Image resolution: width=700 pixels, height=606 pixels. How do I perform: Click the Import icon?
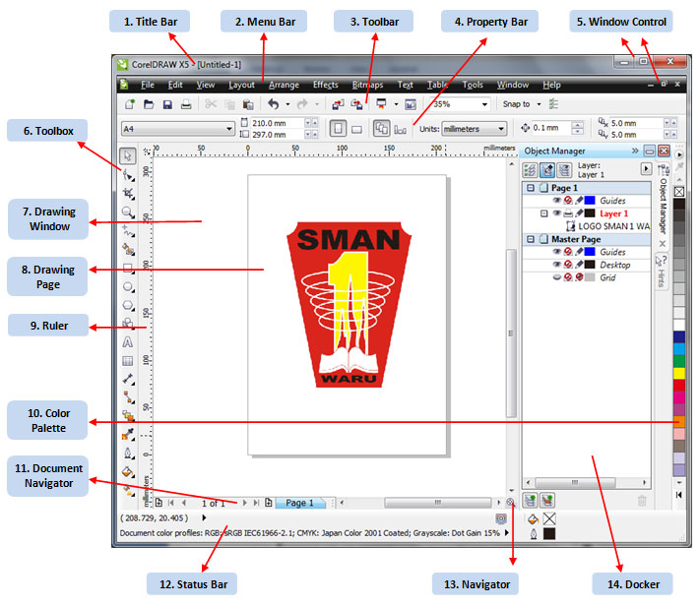click(x=338, y=104)
